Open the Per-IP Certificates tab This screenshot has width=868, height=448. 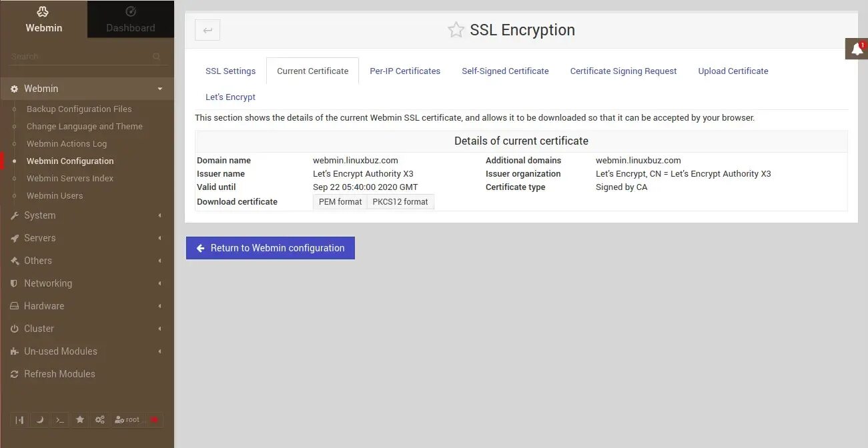[405, 71]
